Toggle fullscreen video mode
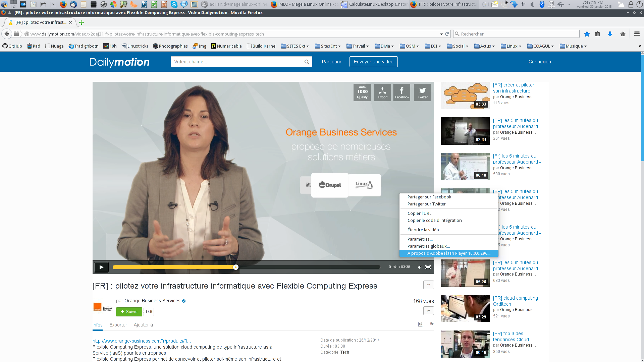 [x=428, y=267]
